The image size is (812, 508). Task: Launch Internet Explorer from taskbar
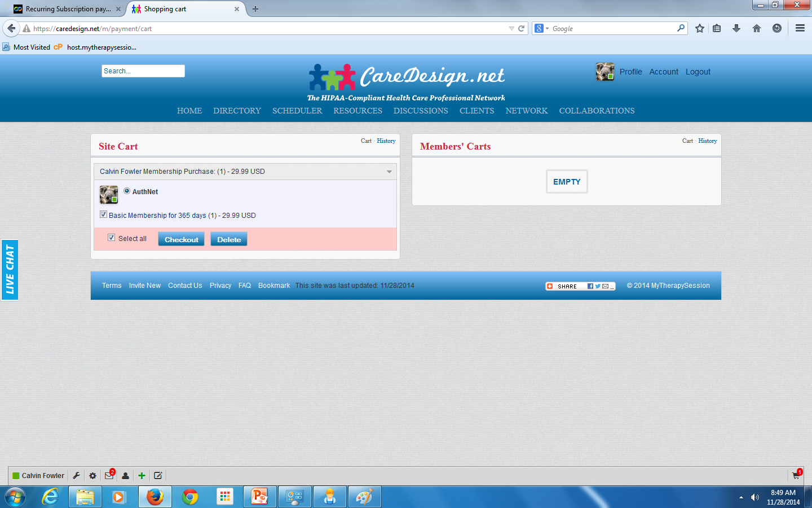pos(50,497)
